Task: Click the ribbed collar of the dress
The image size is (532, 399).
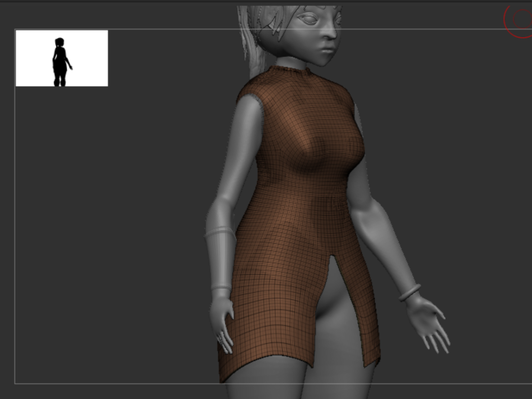Action: [x=291, y=73]
